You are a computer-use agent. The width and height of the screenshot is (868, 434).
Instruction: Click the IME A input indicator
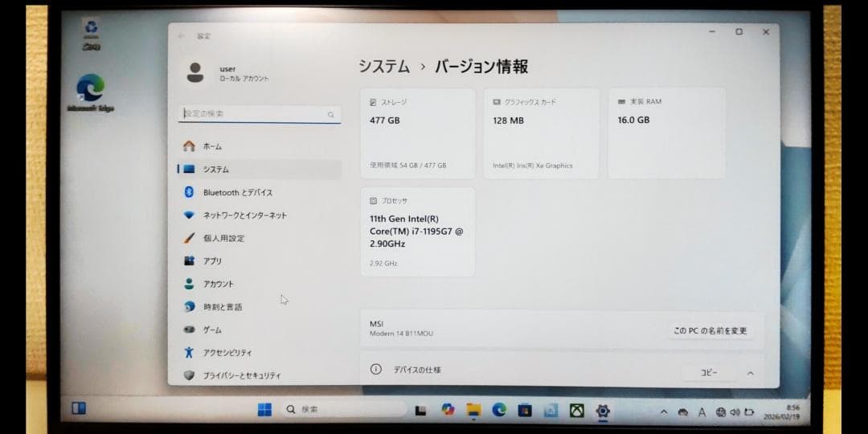point(702,411)
